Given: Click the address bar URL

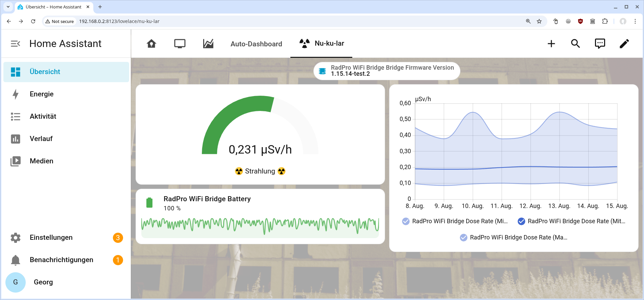Looking at the screenshot, I should pyautogui.click(x=119, y=21).
